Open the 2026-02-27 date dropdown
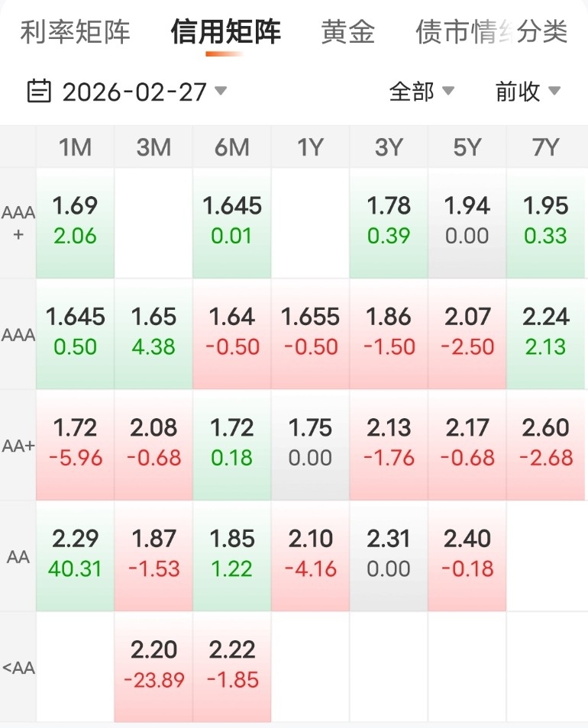This screenshot has width=588, height=728. 134,92
